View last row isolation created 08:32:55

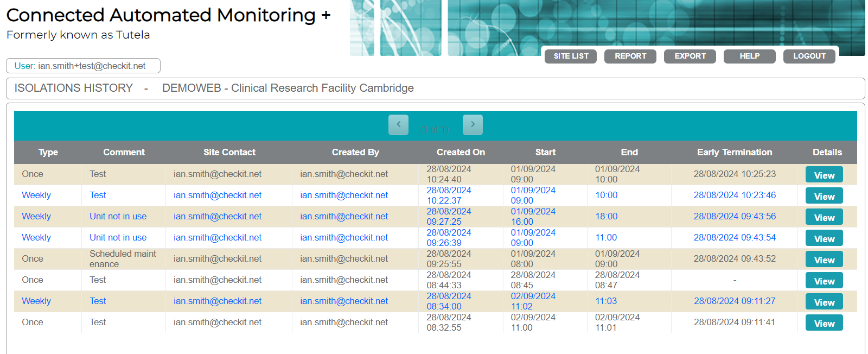pos(824,323)
